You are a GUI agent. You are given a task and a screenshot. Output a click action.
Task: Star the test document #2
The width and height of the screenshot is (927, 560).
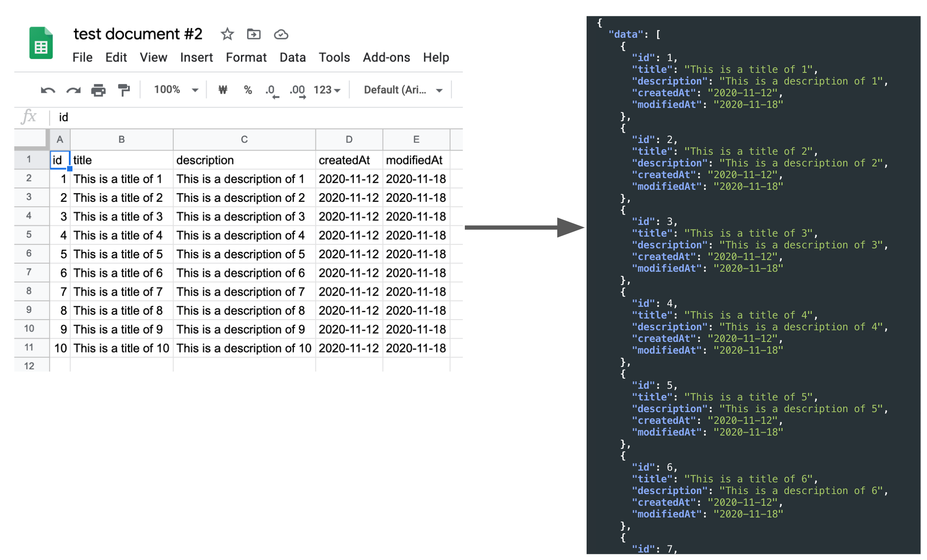pos(227,34)
